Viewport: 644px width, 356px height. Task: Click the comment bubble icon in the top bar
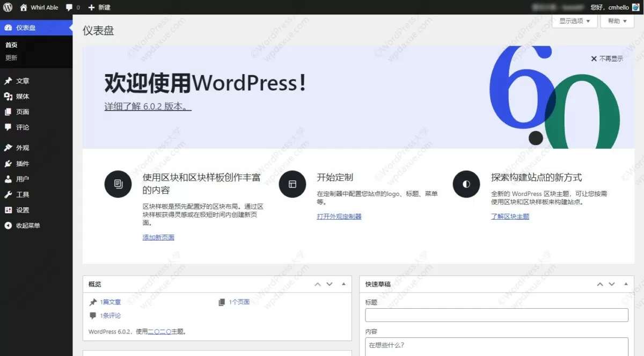pos(70,7)
